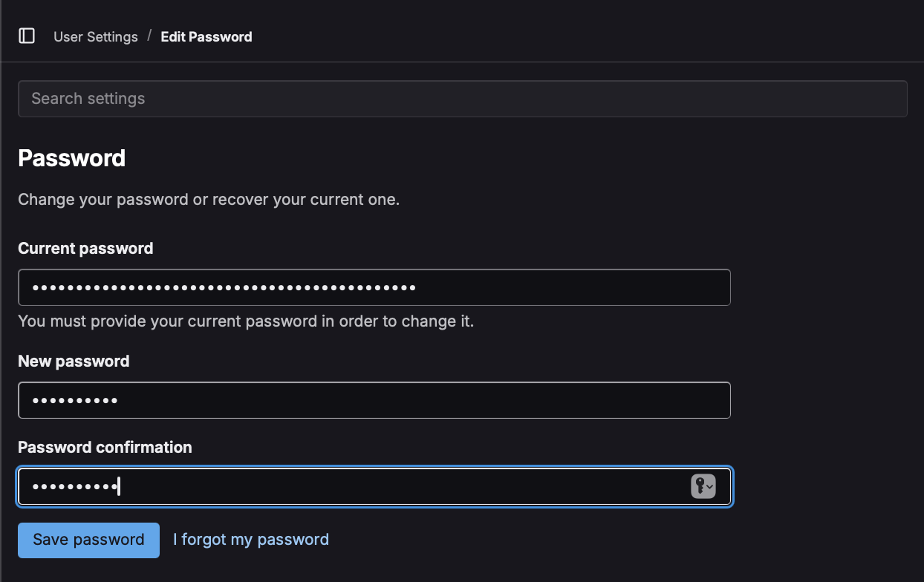The width and height of the screenshot is (924, 582).
Task: Click the key icon in Password confirmation
Action: click(699, 486)
